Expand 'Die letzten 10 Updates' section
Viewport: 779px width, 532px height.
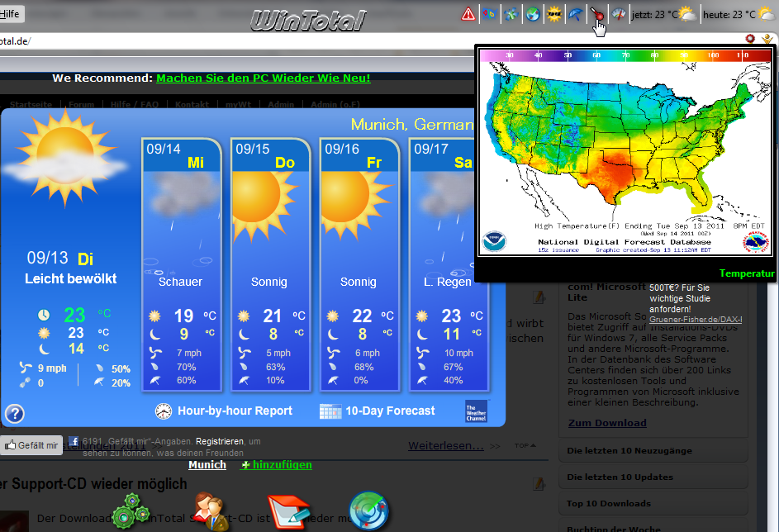(653, 477)
